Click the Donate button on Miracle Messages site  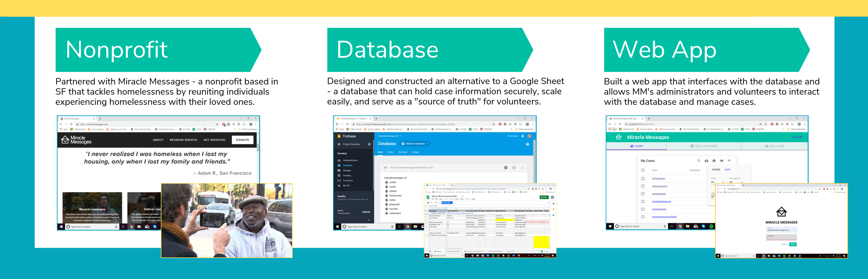click(x=242, y=140)
